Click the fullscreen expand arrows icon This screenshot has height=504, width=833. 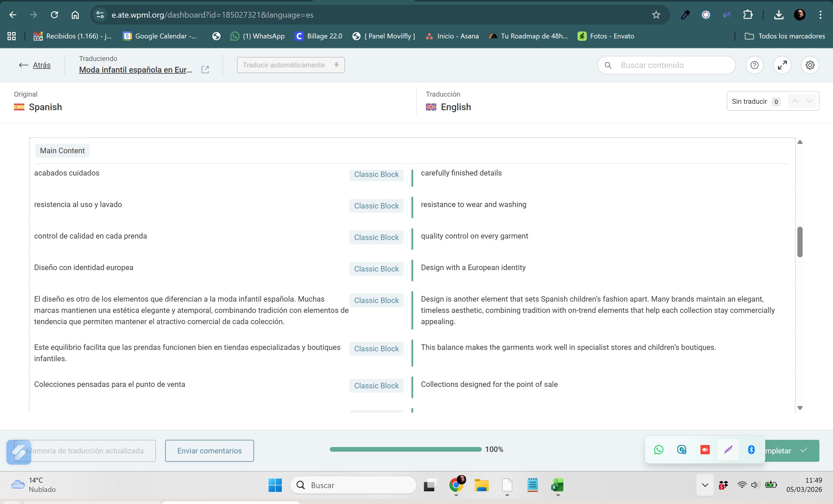[x=782, y=65]
